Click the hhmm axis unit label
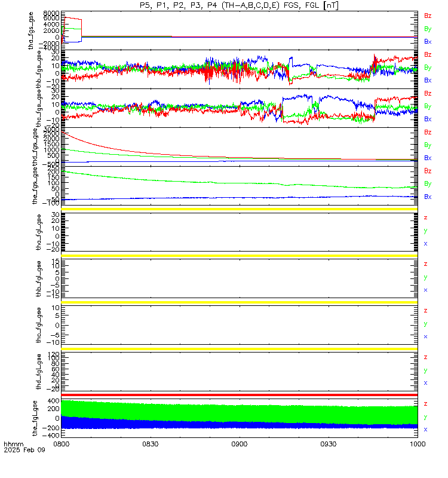Screen dimensions: 448x478 (x=13, y=444)
